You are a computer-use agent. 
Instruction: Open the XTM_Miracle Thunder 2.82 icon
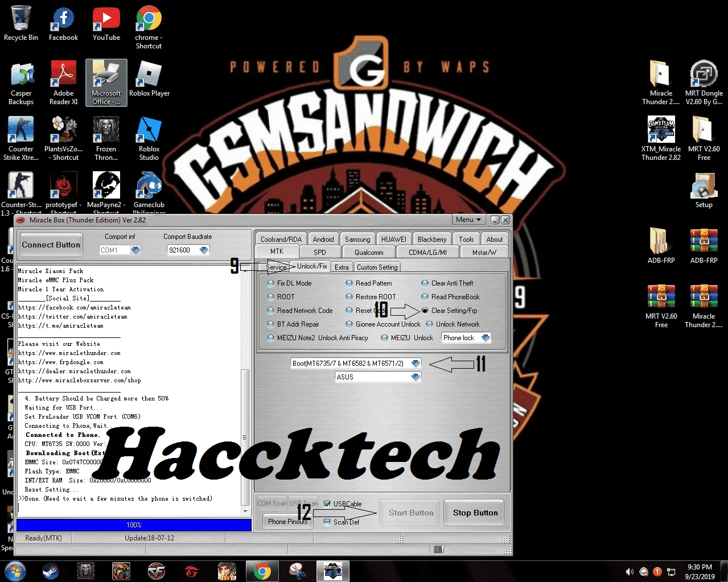(661, 139)
